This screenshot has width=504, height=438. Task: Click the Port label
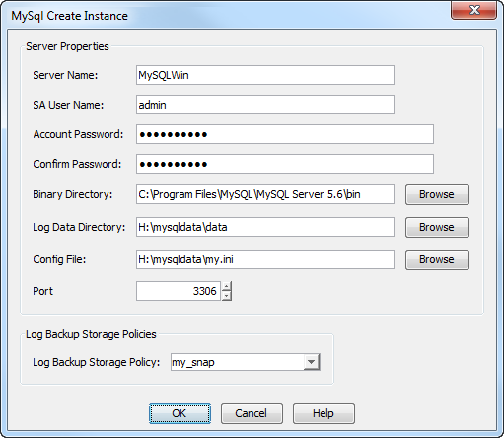pos(42,291)
